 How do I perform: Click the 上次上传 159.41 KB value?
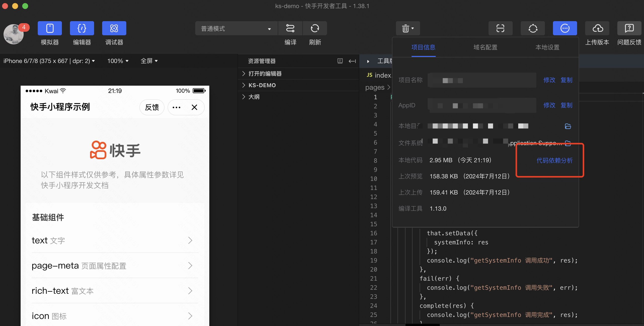pyautogui.click(x=470, y=192)
